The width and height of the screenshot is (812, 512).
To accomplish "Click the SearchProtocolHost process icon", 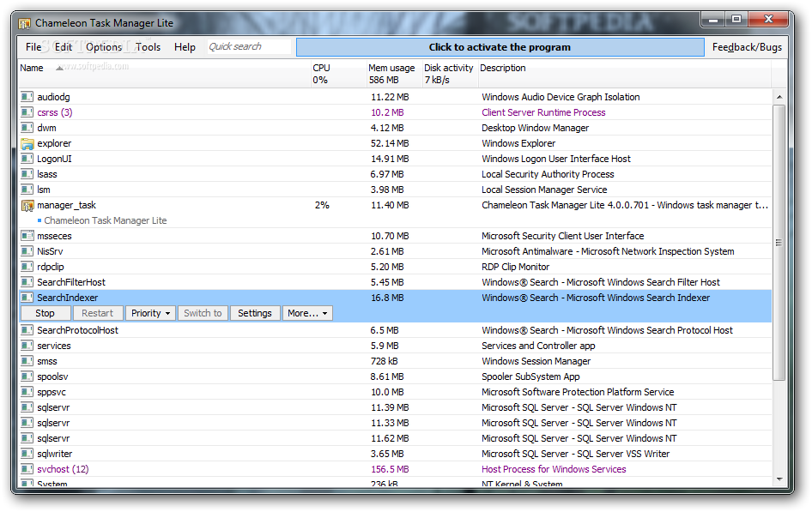I will pos(27,330).
